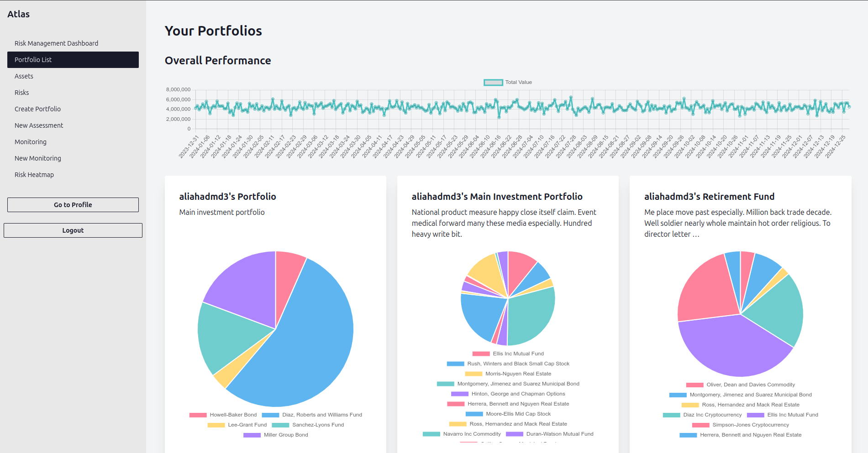Open the Assets page
Screen dimensions: 868x453
pos(73,76)
